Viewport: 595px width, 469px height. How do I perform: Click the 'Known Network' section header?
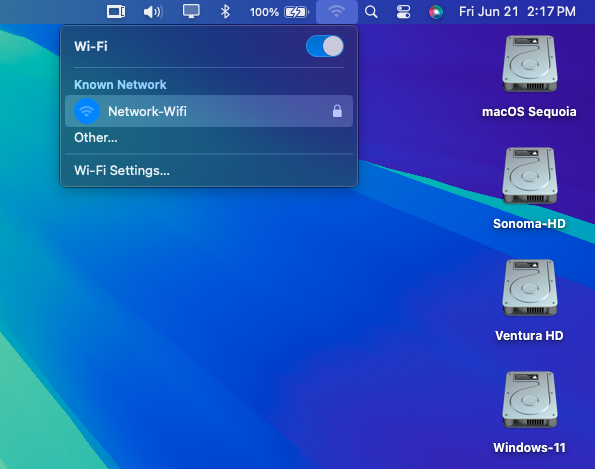tap(120, 85)
